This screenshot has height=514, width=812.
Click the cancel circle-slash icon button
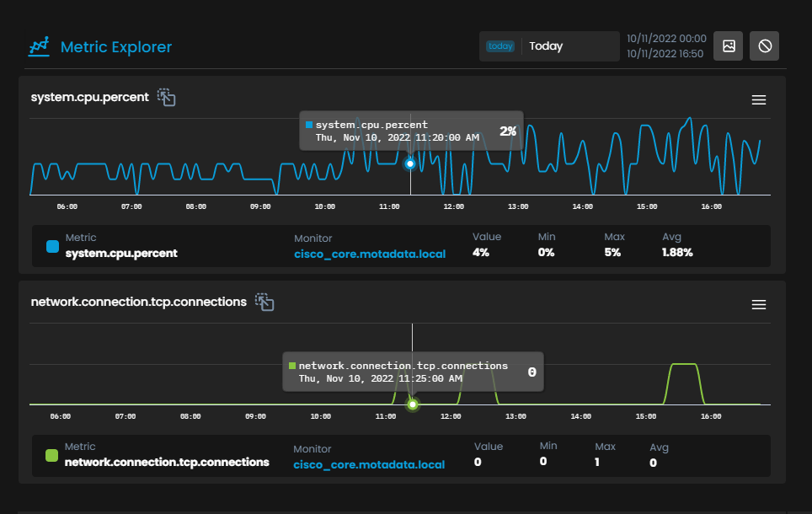click(x=764, y=46)
